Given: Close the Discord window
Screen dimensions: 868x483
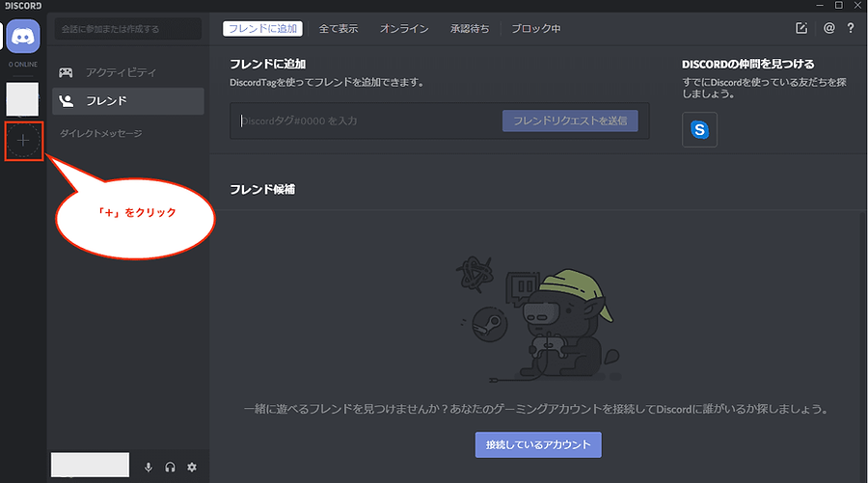Looking at the screenshot, I should (857, 5).
